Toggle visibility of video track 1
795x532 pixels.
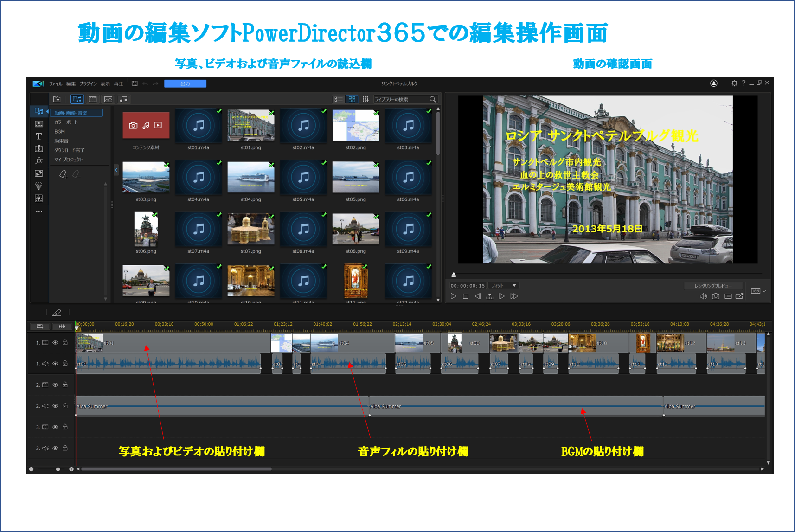pyautogui.click(x=55, y=343)
